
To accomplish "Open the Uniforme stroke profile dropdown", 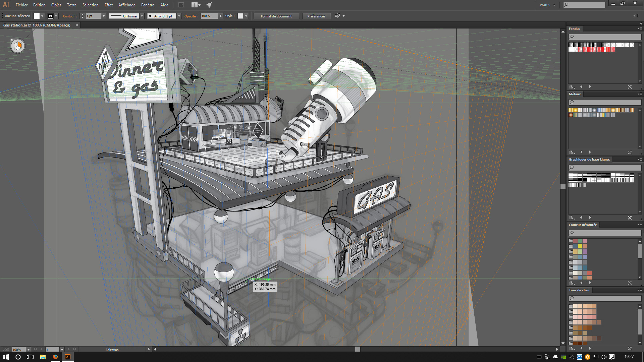I will (142, 16).
